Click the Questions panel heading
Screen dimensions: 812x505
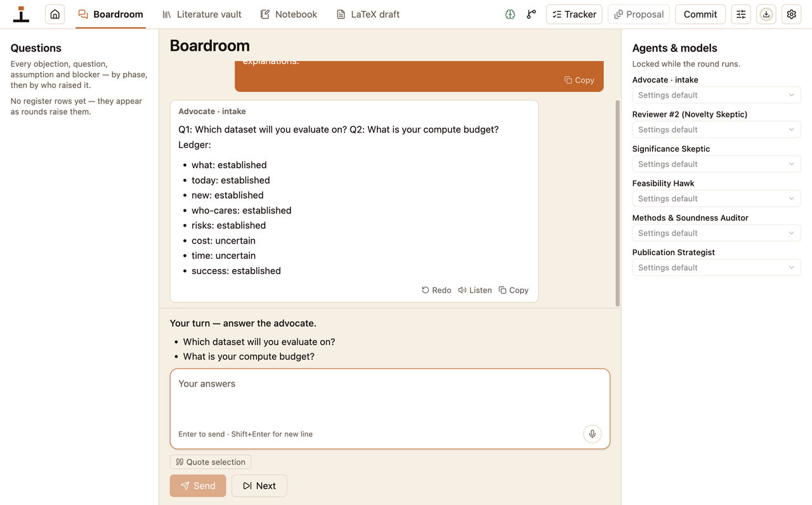point(36,48)
